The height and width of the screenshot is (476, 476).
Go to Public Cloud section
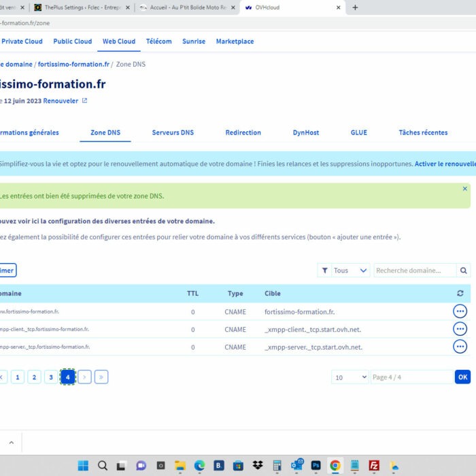tap(73, 41)
